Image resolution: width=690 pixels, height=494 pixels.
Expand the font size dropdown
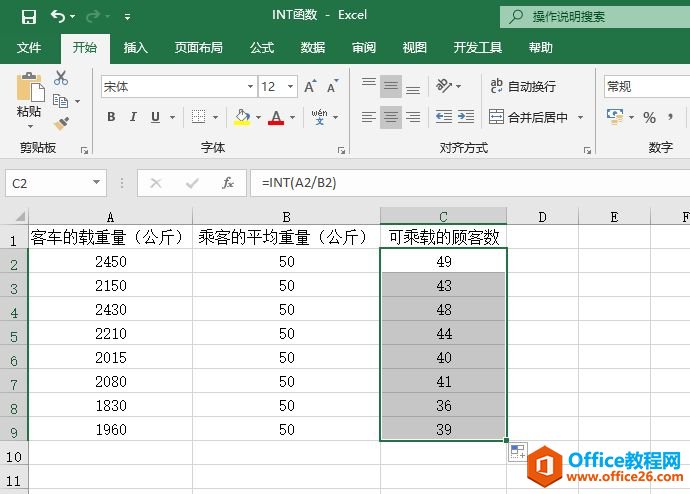pos(291,87)
